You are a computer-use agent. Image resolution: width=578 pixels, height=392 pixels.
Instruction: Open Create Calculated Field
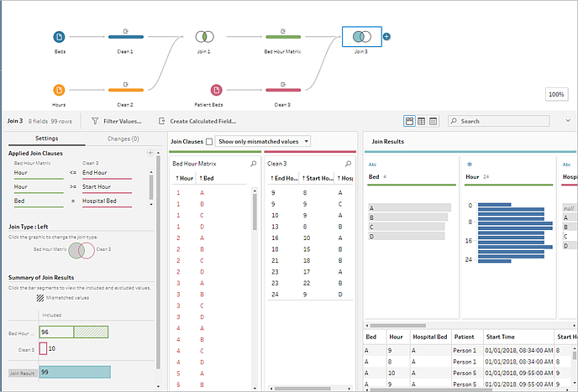click(x=197, y=121)
